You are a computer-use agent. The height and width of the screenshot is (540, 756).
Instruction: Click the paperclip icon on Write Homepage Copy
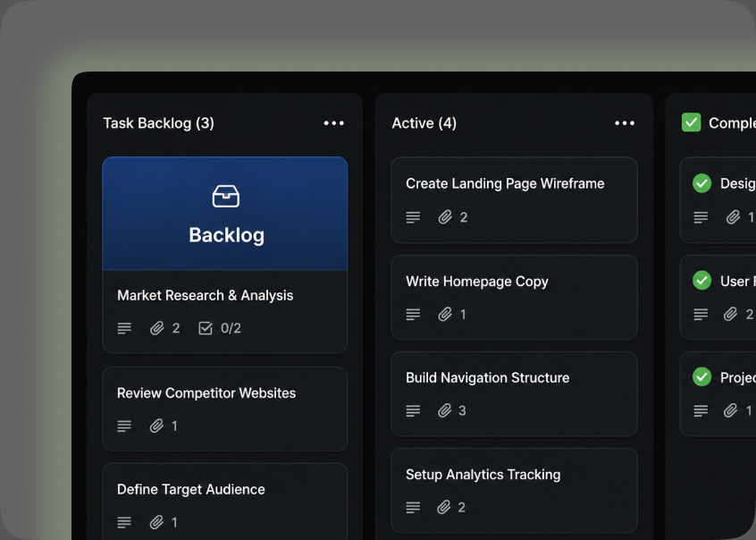(445, 314)
